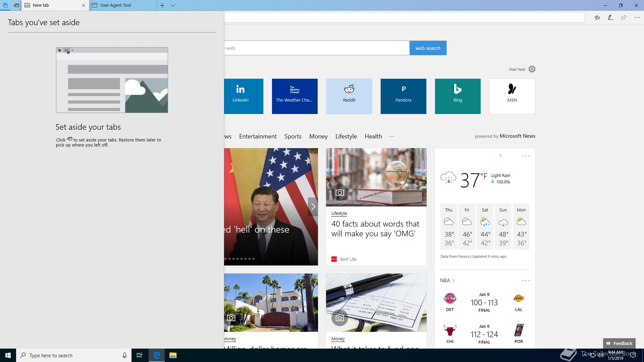Expand weather card with chevron arrow
The image size is (644, 362).
(x=500, y=156)
